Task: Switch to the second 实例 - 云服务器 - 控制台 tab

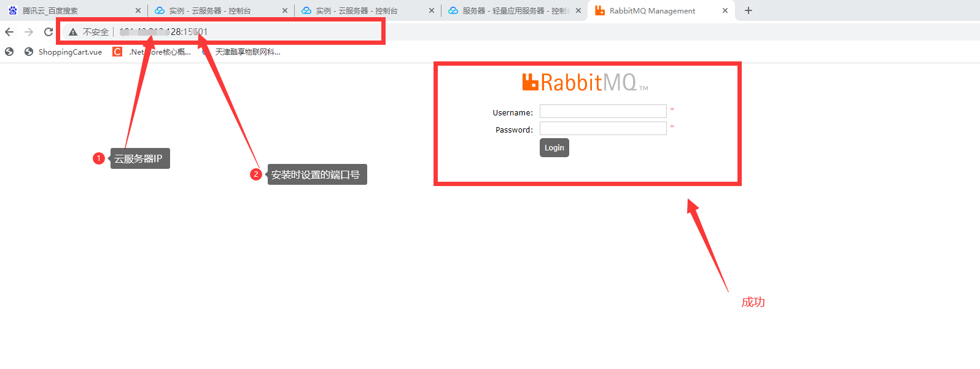Action: click(x=367, y=10)
